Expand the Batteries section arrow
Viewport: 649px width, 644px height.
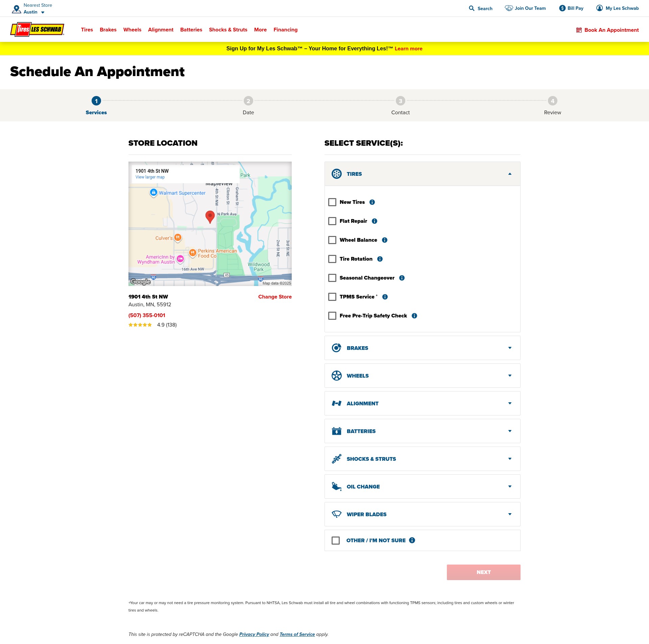(x=510, y=431)
